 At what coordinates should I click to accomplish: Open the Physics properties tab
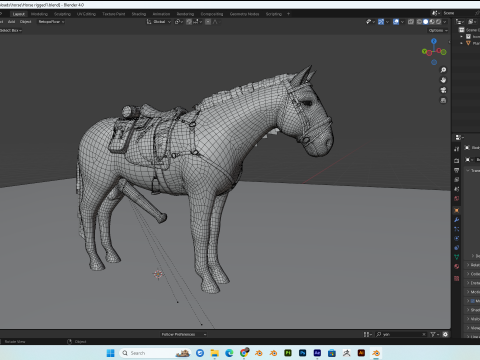click(x=457, y=238)
